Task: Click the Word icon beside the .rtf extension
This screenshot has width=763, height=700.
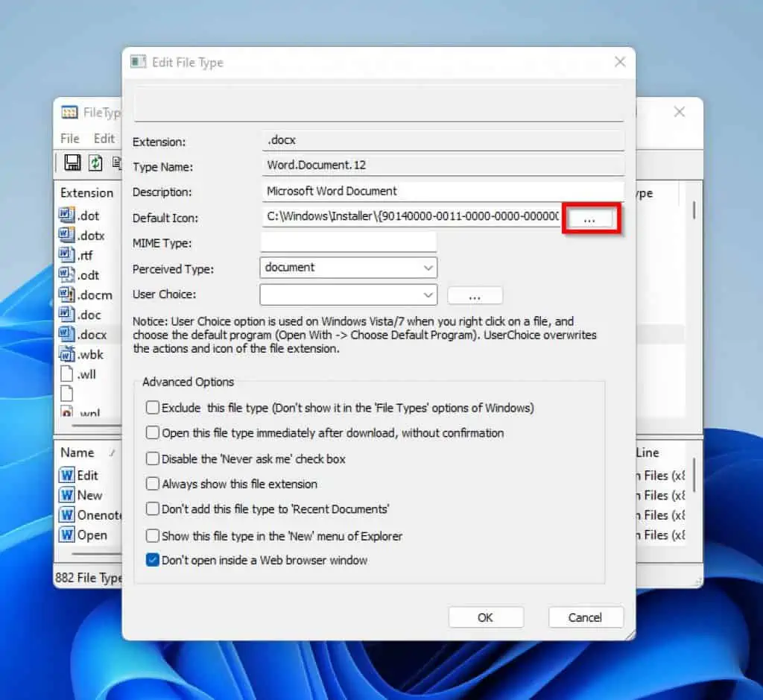Action: pos(69,255)
